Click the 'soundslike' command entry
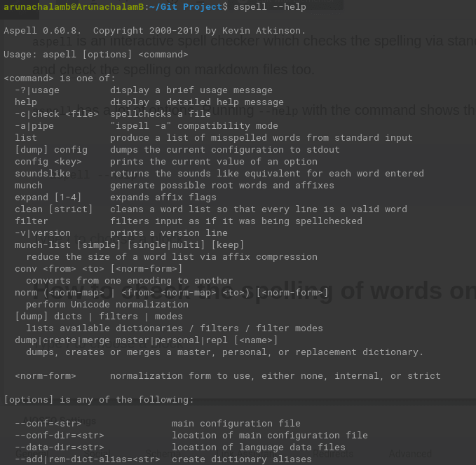The image size is (476, 465). [43, 174]
